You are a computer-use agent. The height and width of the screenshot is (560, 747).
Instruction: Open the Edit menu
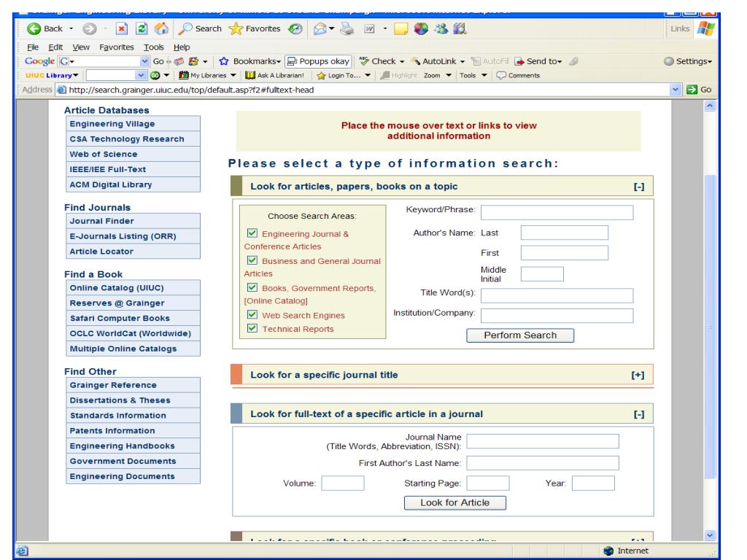[x=55, y=47]
